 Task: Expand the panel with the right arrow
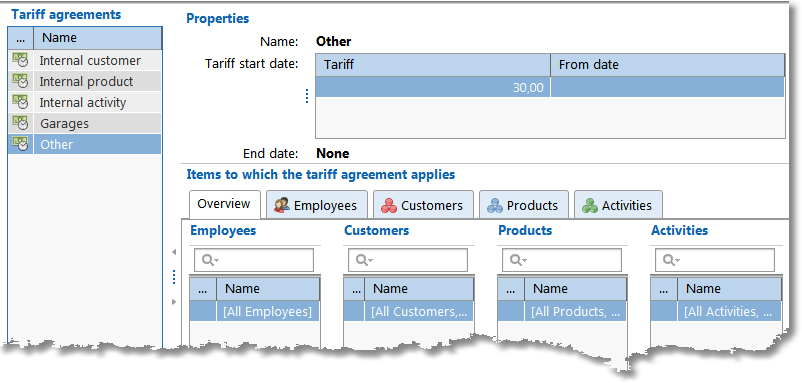point(174,302)
